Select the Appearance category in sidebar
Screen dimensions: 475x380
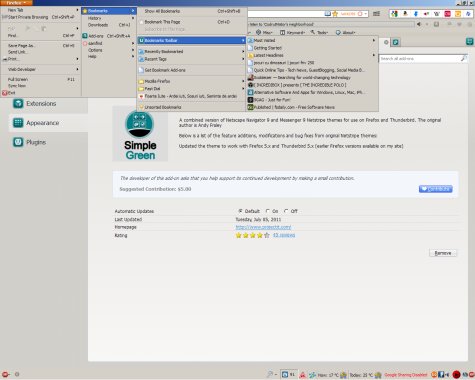coord(48,123)
